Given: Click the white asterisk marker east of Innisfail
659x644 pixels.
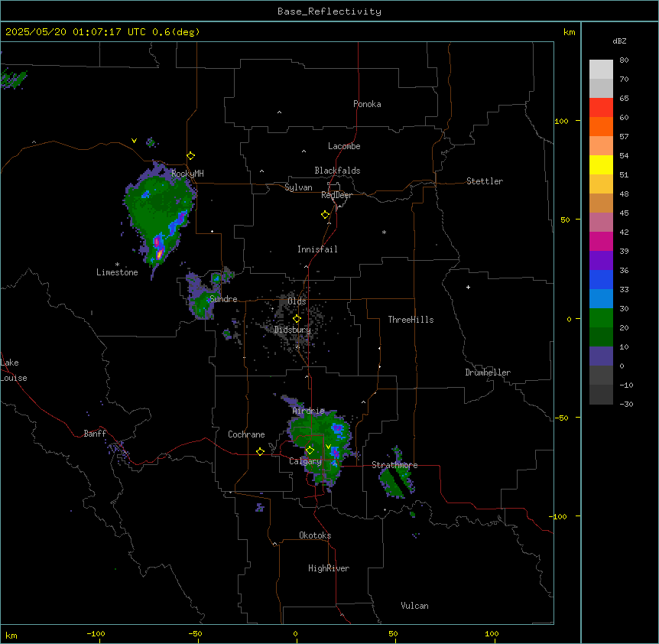Looking at the screenshot, I should point(384,232).
